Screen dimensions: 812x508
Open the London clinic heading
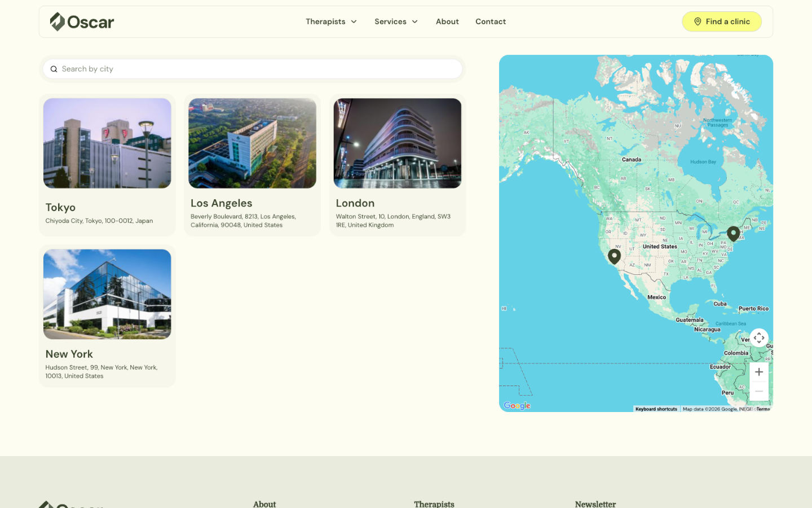click(355, 203)
